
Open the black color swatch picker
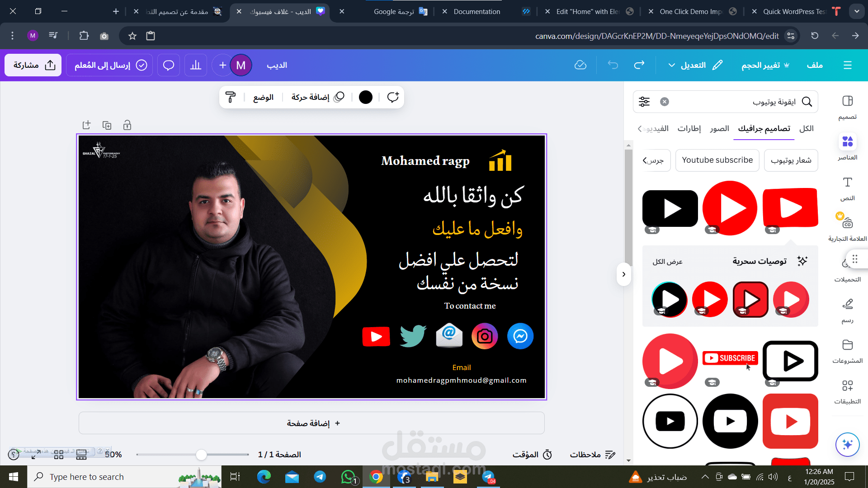click(365, 97)
